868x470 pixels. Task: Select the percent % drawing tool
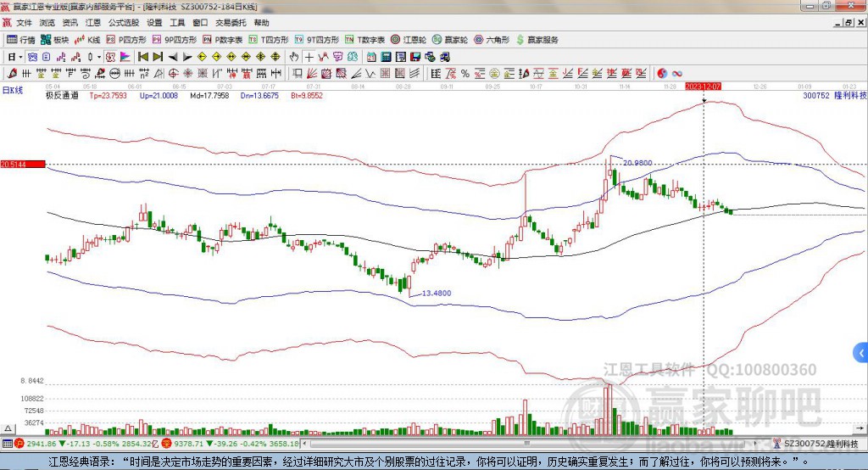tap(465, 73)
